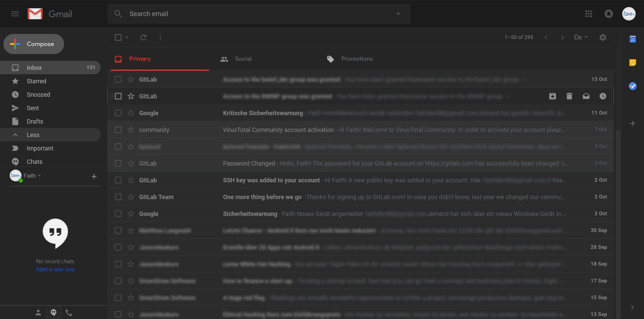Select the VirusTotal community email checkbox
This screenshot has height=319, width=644.
(118, 130)
